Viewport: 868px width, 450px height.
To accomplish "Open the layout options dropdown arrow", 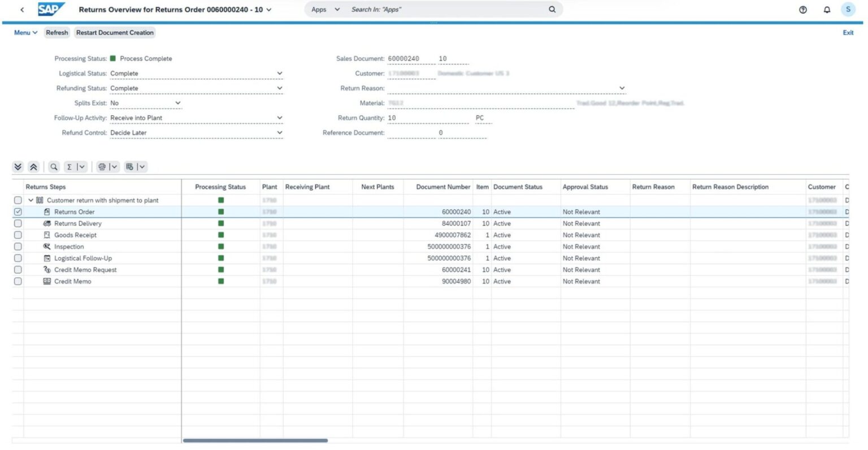I will tap(142, 167).
